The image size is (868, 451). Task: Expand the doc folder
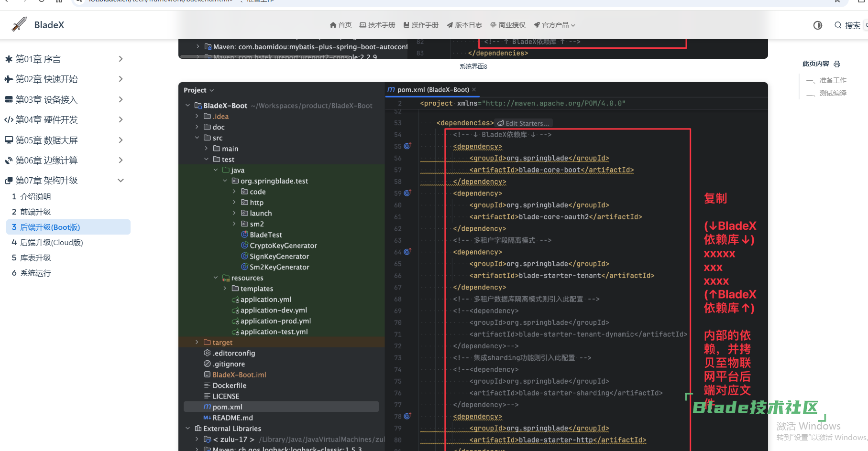point(197,127)
